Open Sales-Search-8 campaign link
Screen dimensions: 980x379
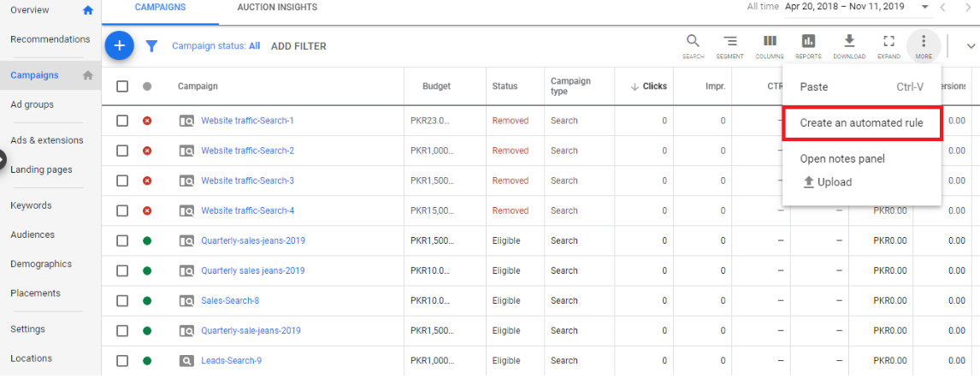click(230, 301)
